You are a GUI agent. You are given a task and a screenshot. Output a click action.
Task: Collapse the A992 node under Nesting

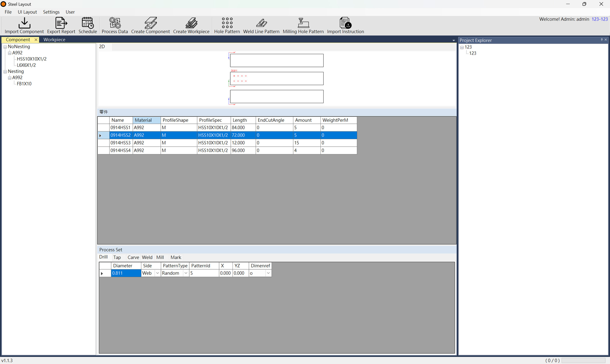point(10,78)
